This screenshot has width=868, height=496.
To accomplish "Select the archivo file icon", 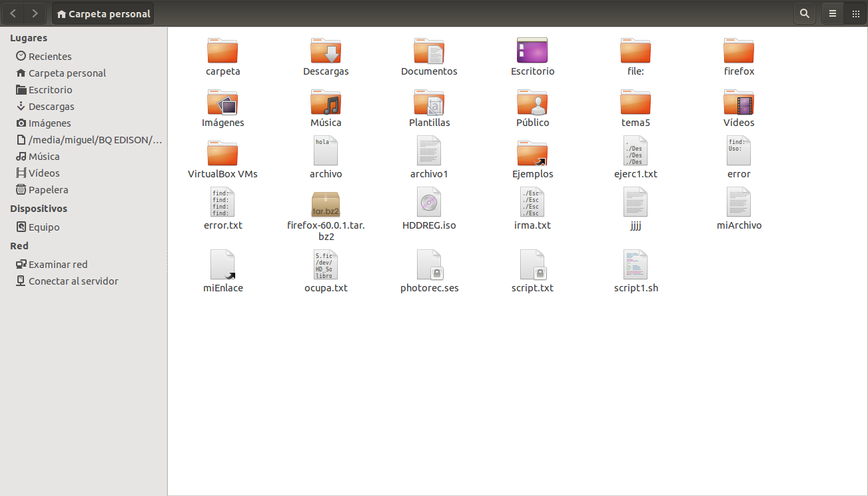I will click(326, 151).
